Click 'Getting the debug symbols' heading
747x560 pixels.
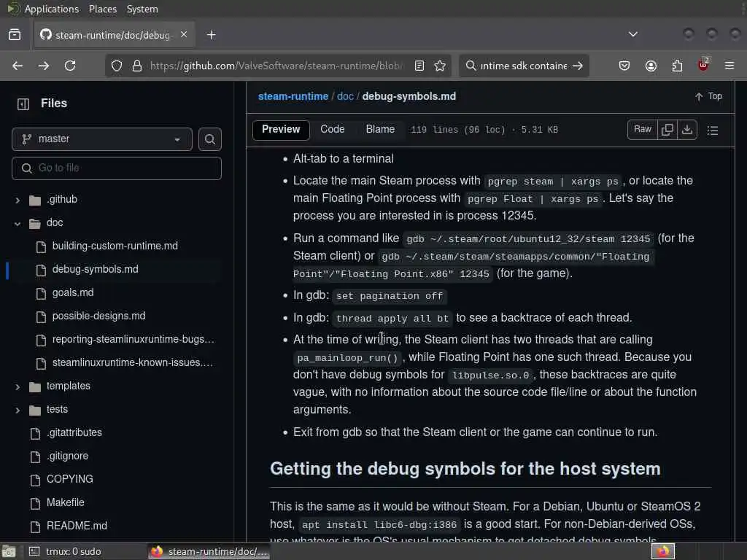pos(465,469)
